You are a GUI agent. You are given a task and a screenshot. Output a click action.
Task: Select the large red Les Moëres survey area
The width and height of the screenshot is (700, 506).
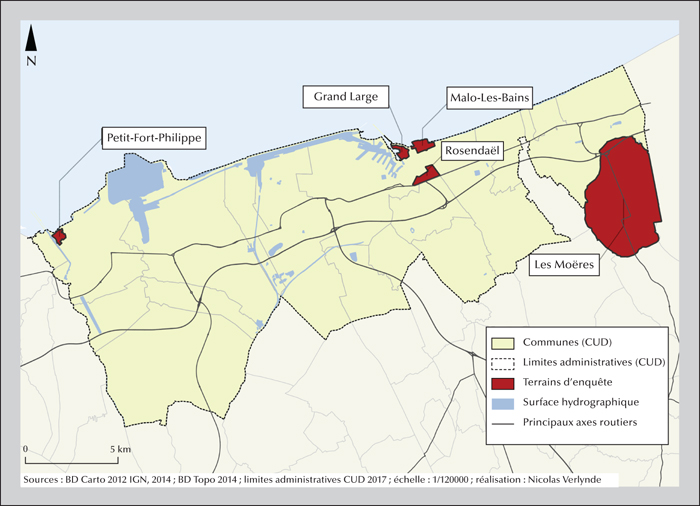621,197
